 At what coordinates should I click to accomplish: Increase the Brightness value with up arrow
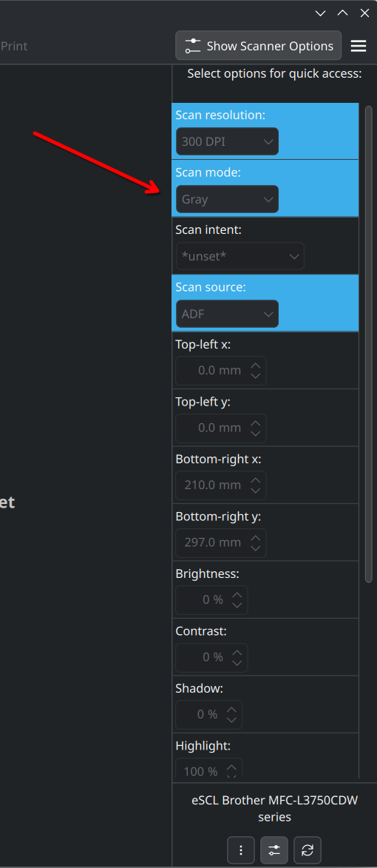[x=237, y=594]
